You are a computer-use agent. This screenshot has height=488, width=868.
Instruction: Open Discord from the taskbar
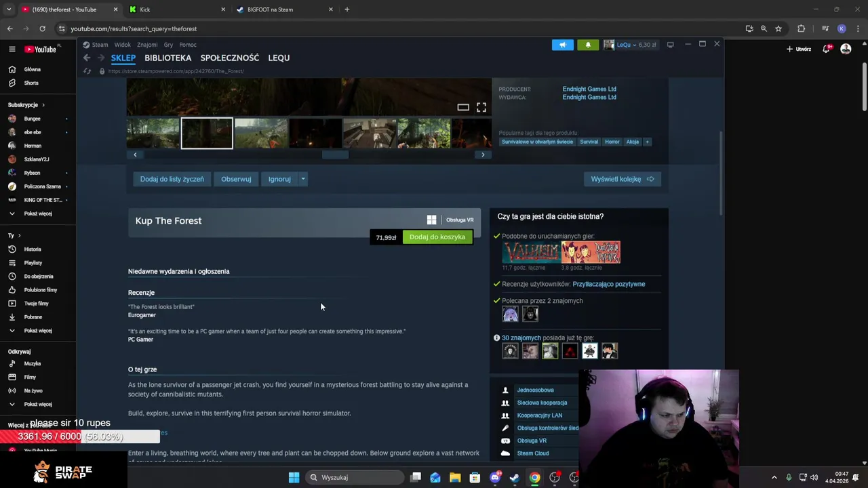click(496, 477)
